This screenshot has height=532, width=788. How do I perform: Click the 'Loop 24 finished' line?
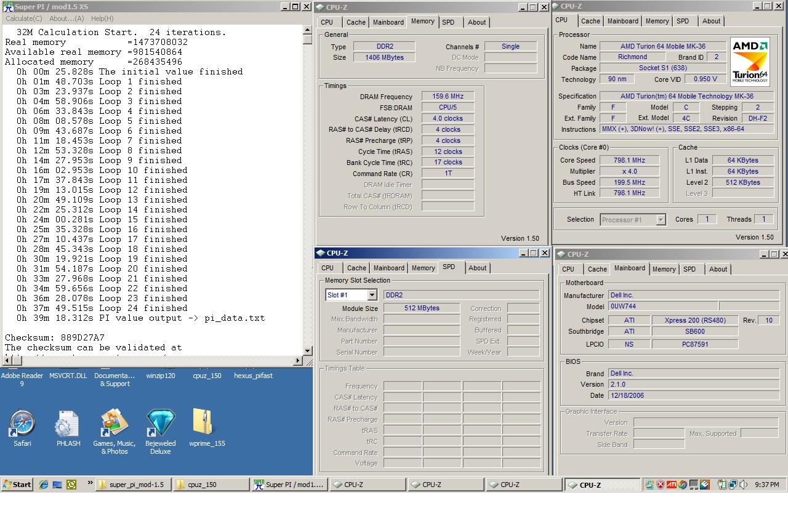(102, 308)
